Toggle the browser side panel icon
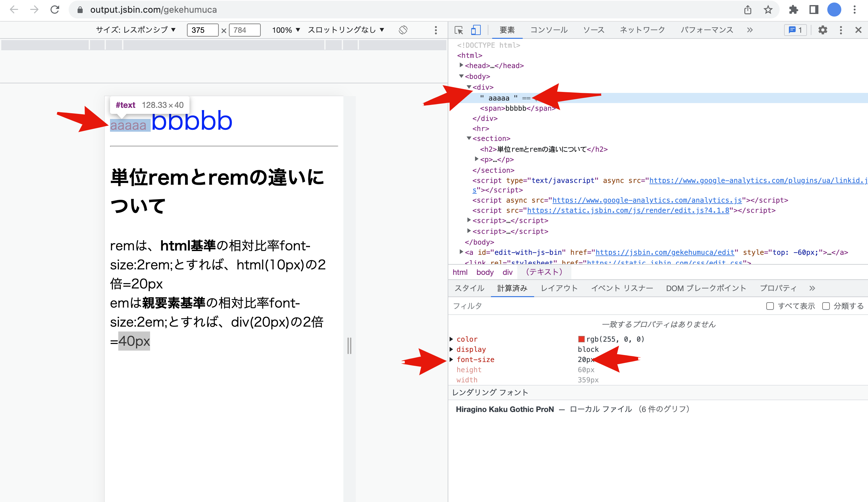This screenshot has height=502, width=868. 814,10
